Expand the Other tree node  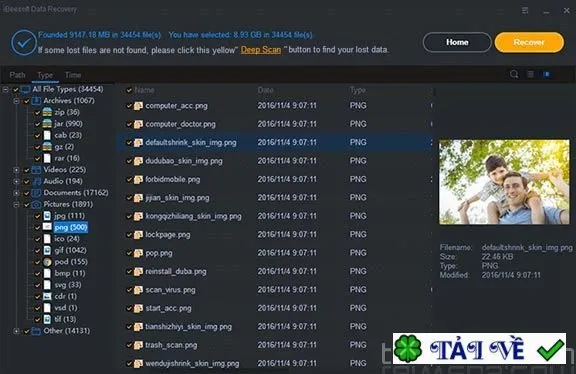[16, 331]
